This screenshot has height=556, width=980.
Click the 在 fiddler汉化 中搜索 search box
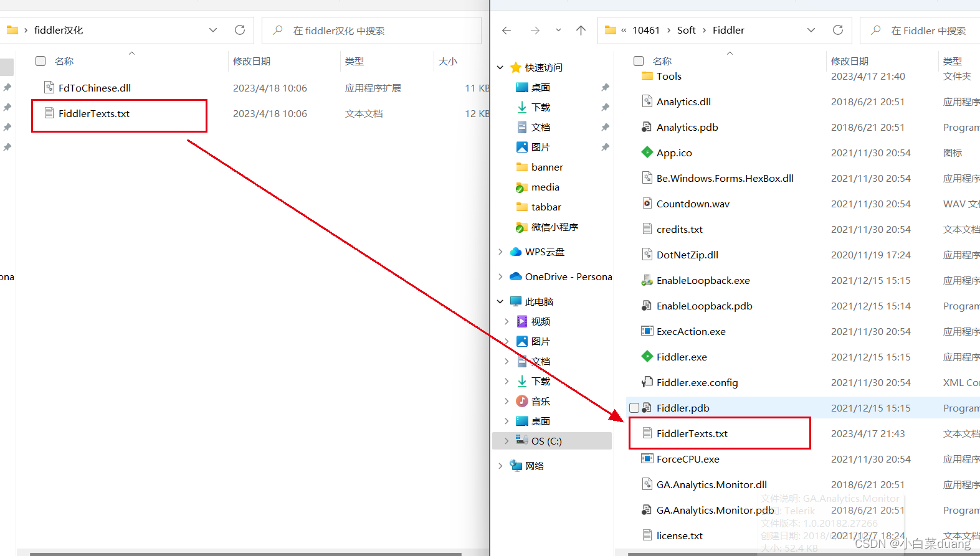(371, 30)
